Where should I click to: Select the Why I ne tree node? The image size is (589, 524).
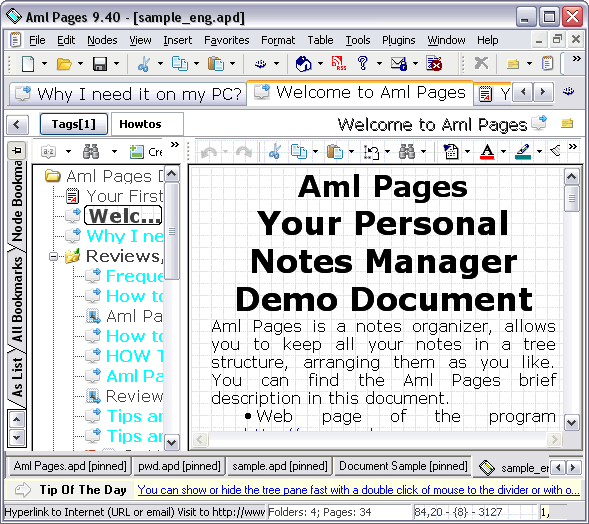tap(125, 236)
